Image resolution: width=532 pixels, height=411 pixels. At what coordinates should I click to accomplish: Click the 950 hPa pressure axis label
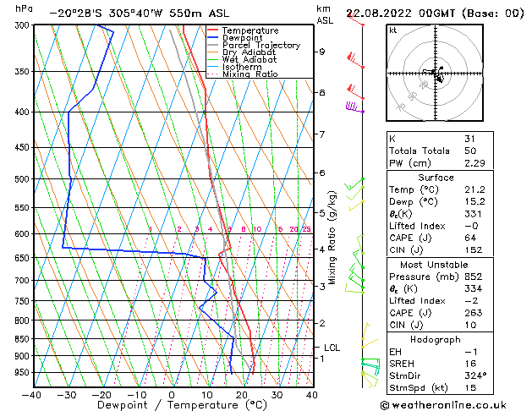[x=24, y=372]
